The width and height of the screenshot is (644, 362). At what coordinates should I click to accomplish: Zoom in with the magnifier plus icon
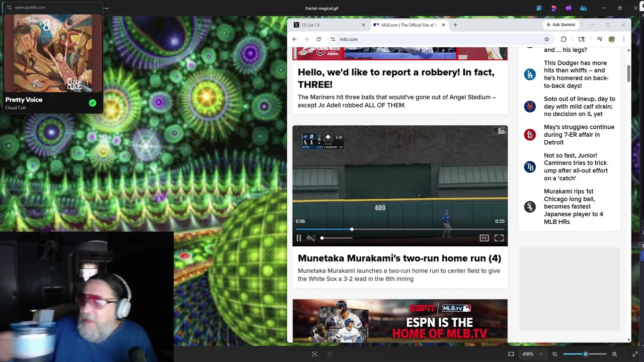point(615,354)
